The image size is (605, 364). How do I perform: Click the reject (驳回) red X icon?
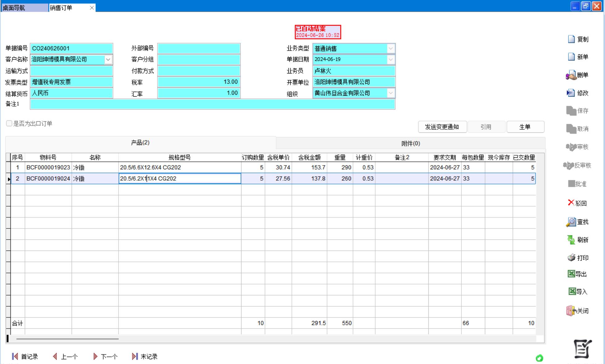click(x=571, y=203)
